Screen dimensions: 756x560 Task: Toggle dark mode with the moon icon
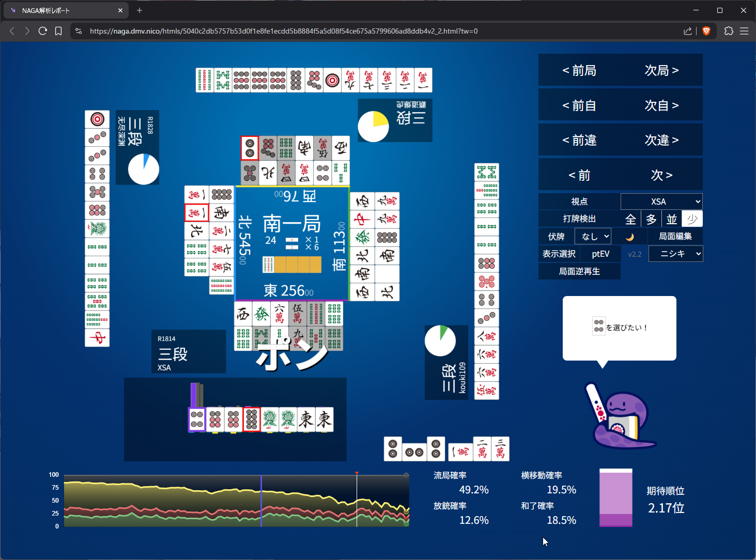tap(629, 237)
